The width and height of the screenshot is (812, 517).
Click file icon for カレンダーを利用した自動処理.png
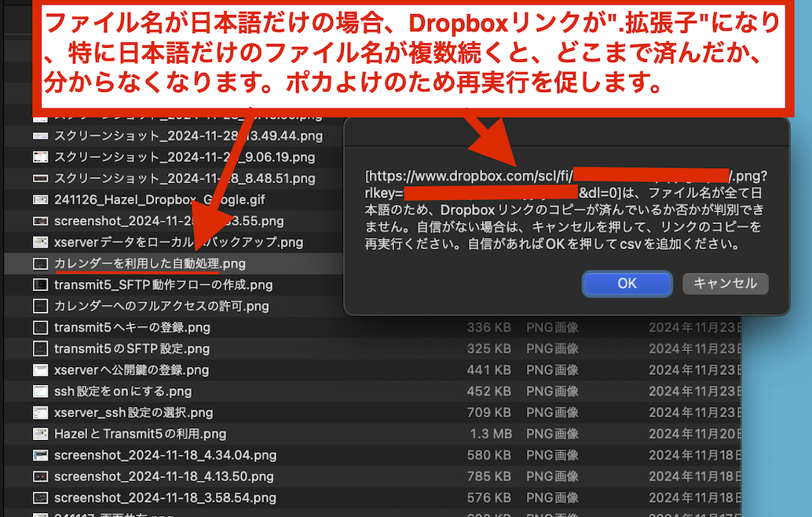tap(41, 263)
